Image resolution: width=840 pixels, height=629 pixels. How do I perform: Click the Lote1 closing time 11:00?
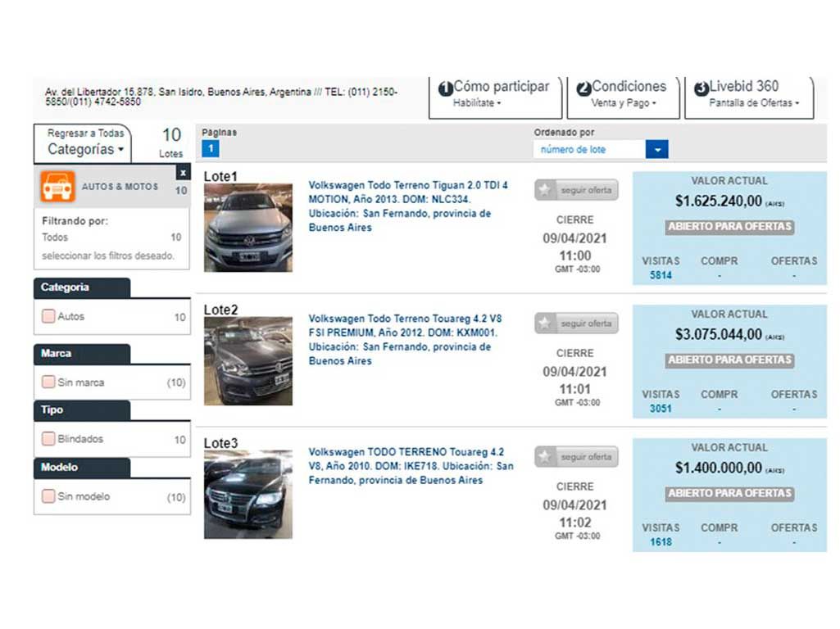(x=575, y=256)
